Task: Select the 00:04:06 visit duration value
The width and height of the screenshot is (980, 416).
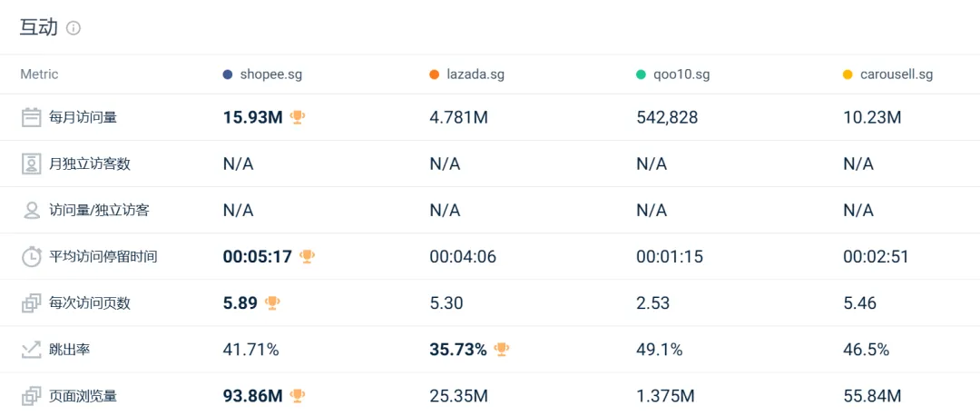Action: [463, 256]
